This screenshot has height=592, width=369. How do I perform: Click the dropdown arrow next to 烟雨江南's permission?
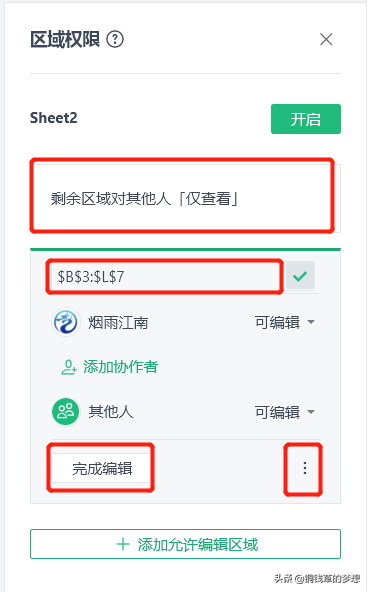click(x=311, y=322)
